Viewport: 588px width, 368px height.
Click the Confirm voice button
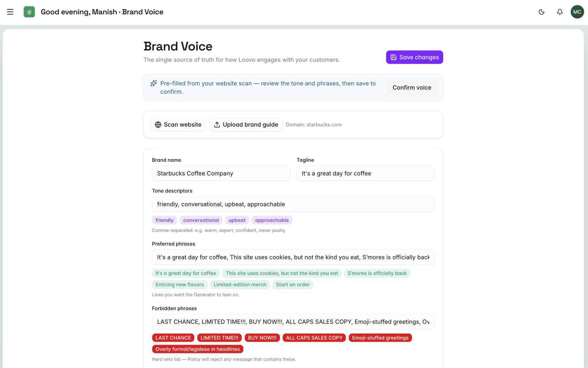412,87
